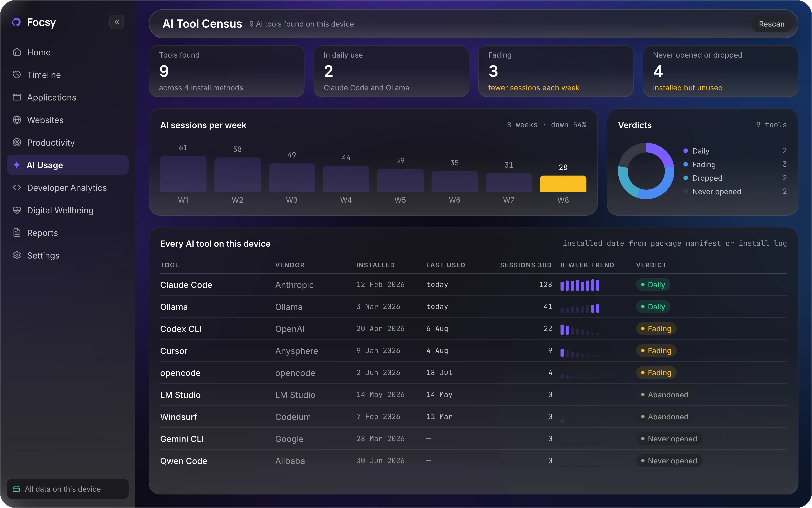812x508 pixels.
Task: Select the Never opened or dropped card
Action: (x=720, y=71)
